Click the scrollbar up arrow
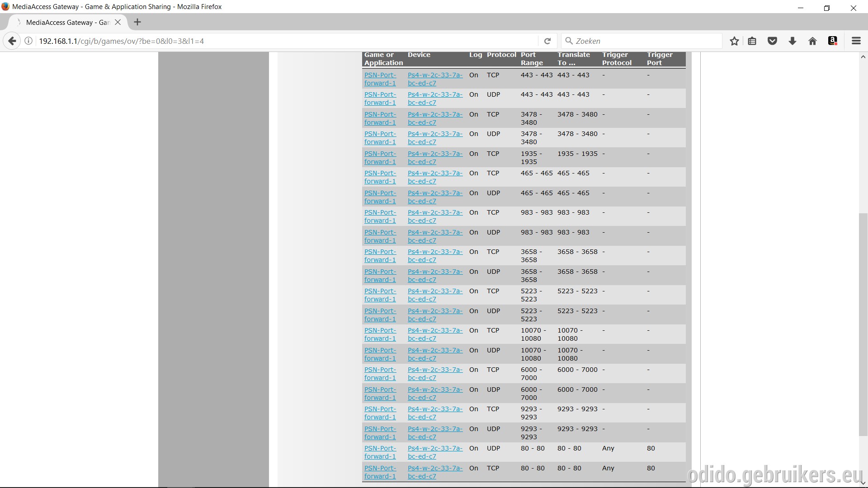Viewport: 868px width, 488px height. coord(863,57)
